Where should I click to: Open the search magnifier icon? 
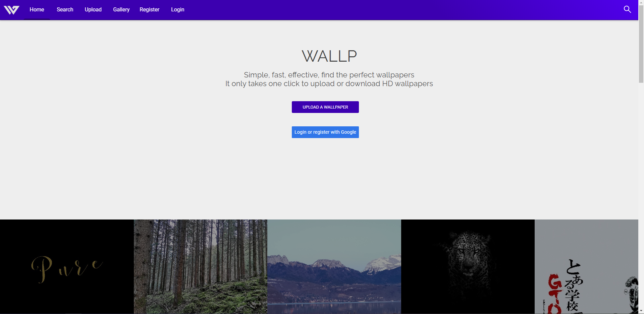(627, 9)
